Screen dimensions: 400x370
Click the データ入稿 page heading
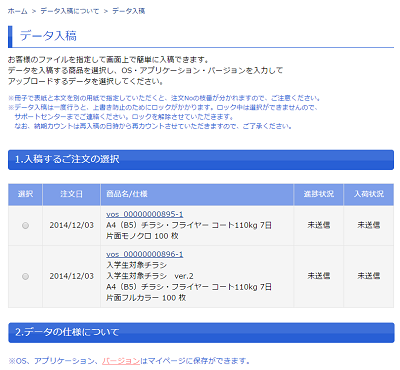coord(48,36)
